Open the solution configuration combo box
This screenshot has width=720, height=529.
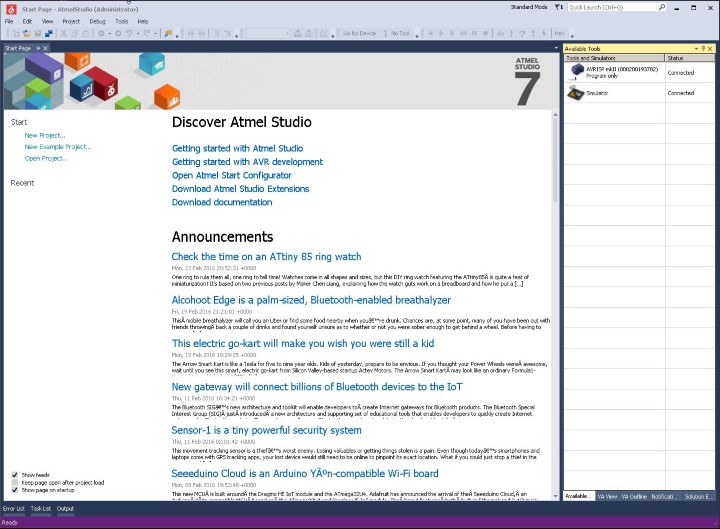pyautogui.click(x=268, y=34)
